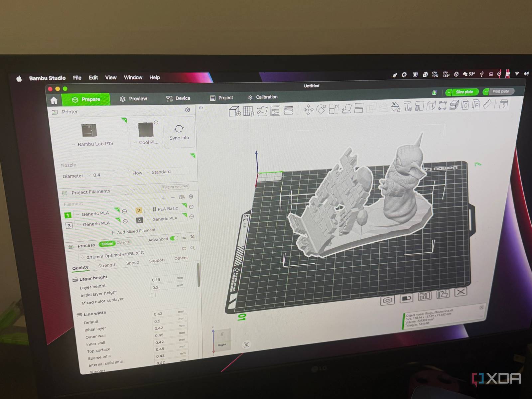532x399 pixels.
Task: Open the Bambu Lab P1S printer dropdown
Action: click(x=93, y=144)
